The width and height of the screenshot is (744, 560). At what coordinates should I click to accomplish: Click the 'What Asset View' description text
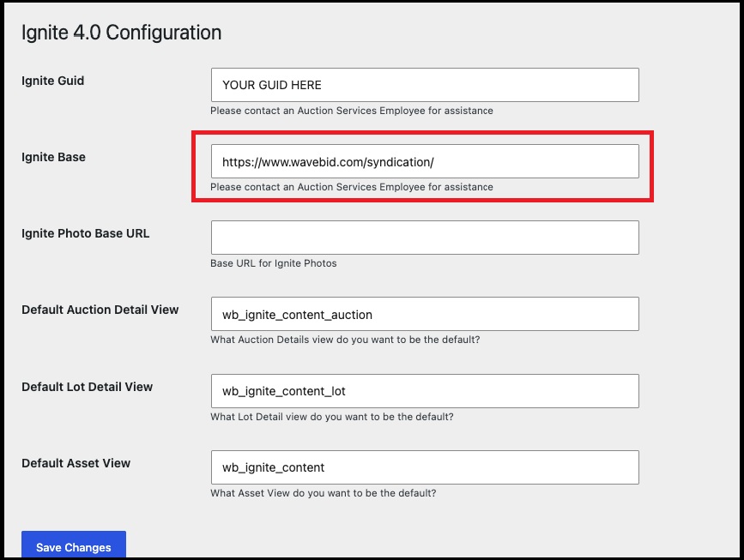point(324,493)
